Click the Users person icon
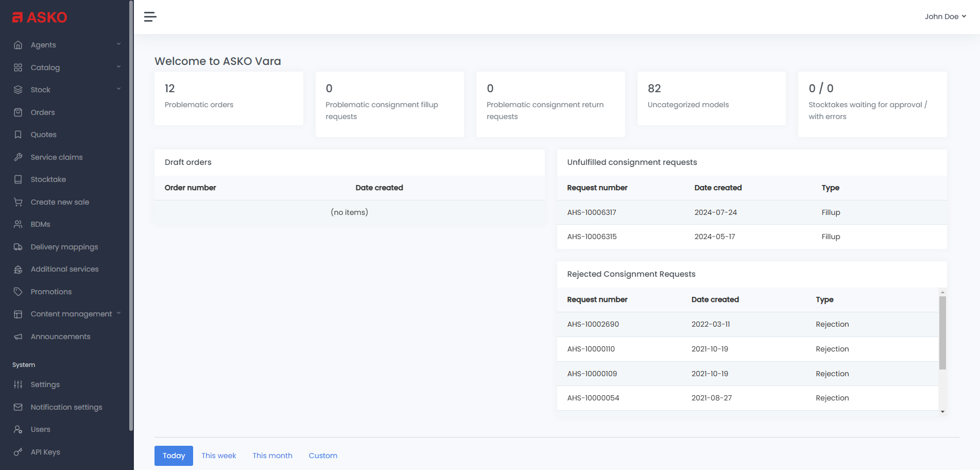Viewport: 980px width, 470px height. (x=18, y=429)
